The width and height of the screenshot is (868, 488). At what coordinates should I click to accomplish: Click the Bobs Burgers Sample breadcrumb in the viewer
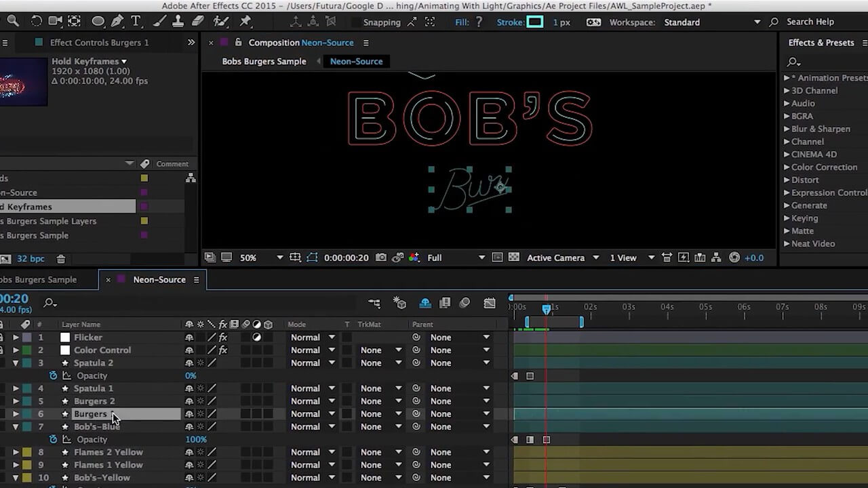(x=264, y=61)
